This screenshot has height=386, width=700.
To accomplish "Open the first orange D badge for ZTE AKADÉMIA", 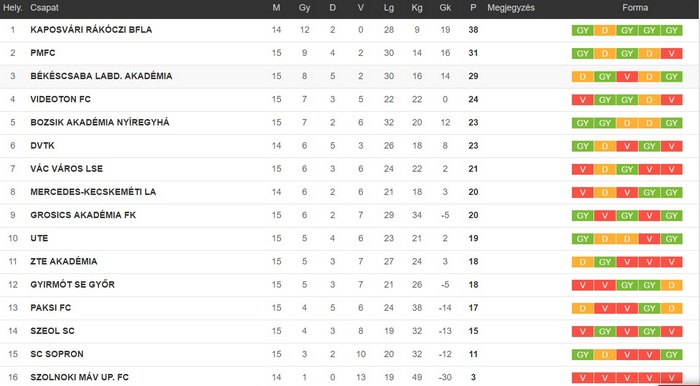I will [583, 262].
